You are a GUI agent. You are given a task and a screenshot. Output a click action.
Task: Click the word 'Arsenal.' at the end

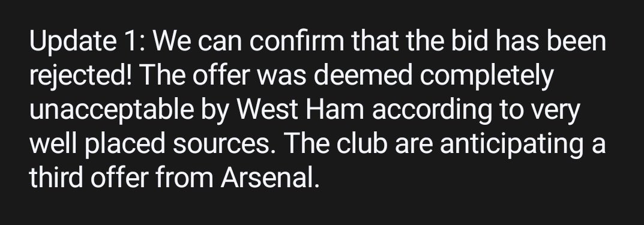click(270, 178)
